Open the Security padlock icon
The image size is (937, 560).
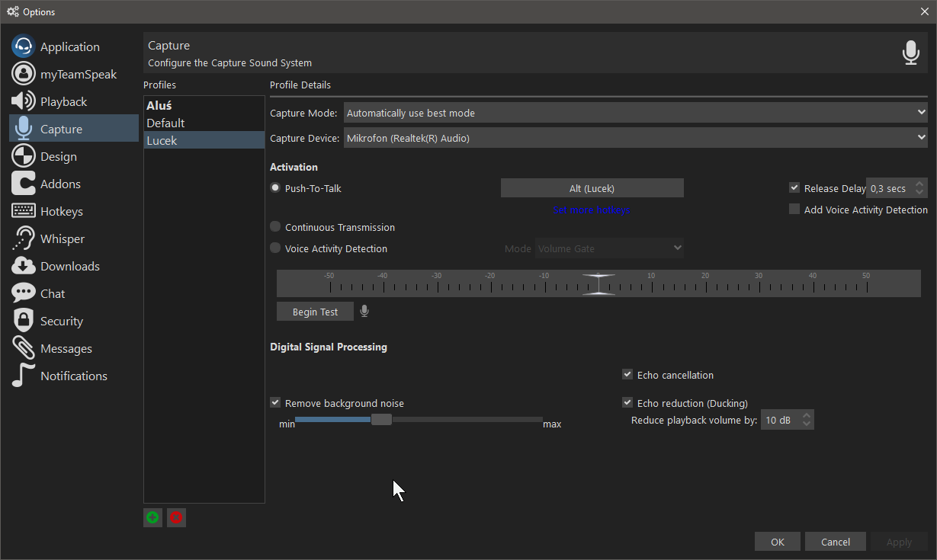24,321
